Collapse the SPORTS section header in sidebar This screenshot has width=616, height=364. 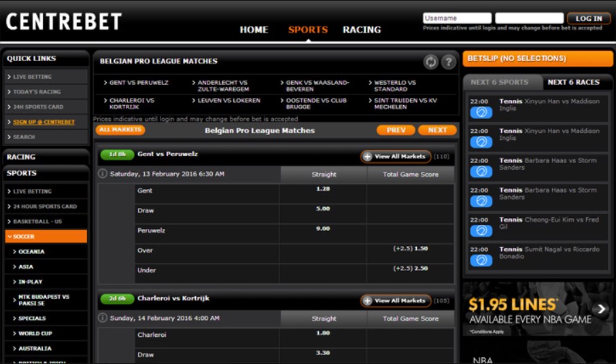[46, 173]
